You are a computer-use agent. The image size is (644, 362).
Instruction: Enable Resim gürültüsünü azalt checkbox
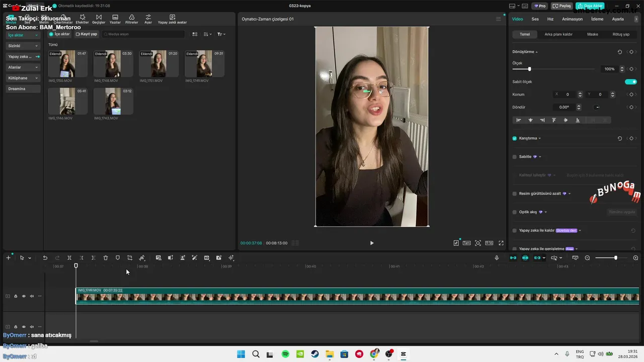(x=515, y=194)
